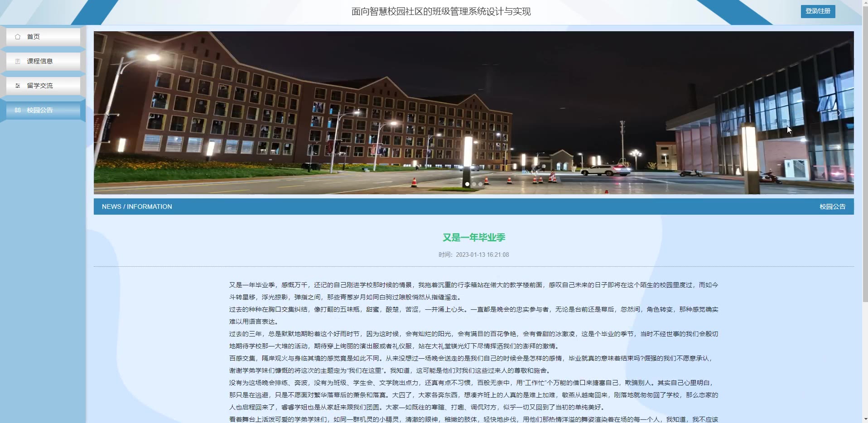Click the book icon beside 校园公告
The height and width of the screenshot is (423, 868).
coord(18,110)
